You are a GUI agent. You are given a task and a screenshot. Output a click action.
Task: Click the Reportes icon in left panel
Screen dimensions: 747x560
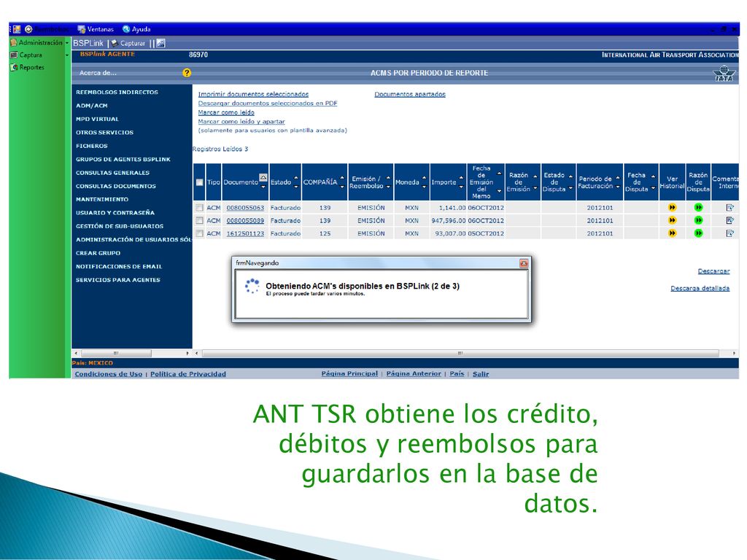click(14, 67)
